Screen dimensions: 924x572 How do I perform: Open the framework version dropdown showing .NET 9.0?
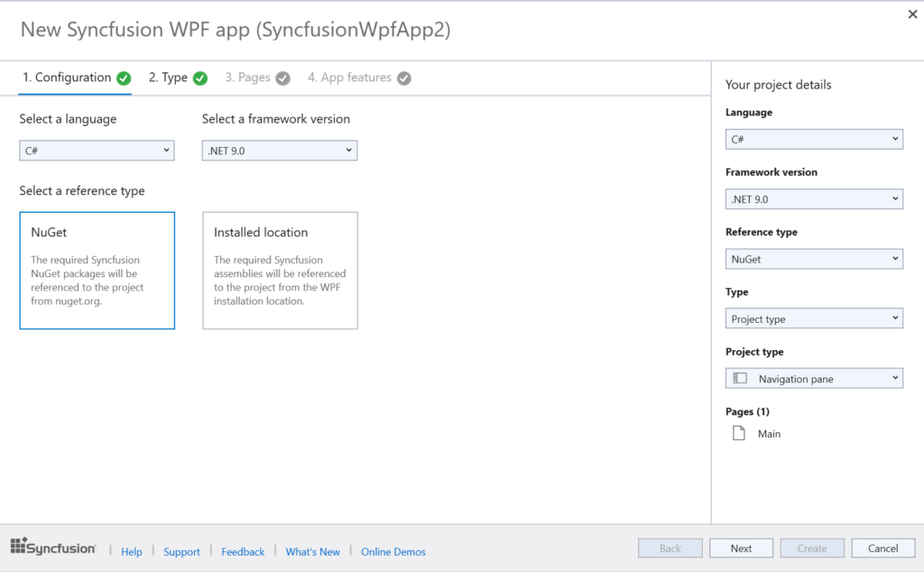[279, 151]
